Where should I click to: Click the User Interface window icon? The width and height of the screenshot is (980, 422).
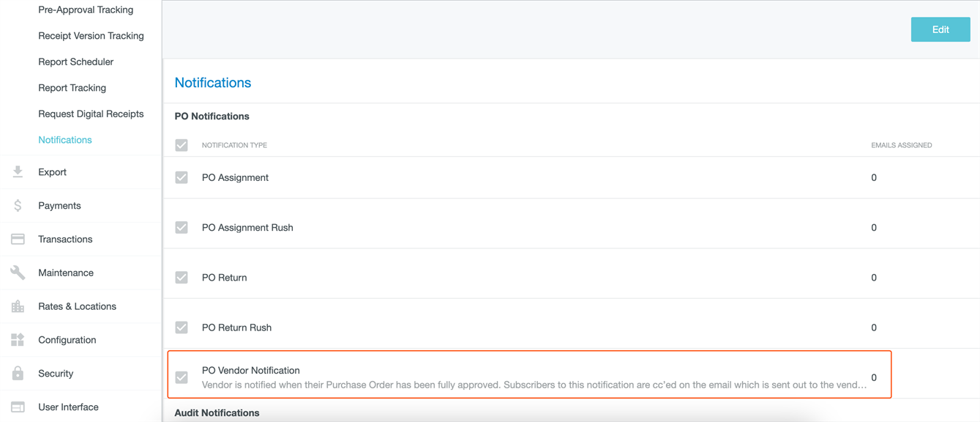tap(18, 407)
